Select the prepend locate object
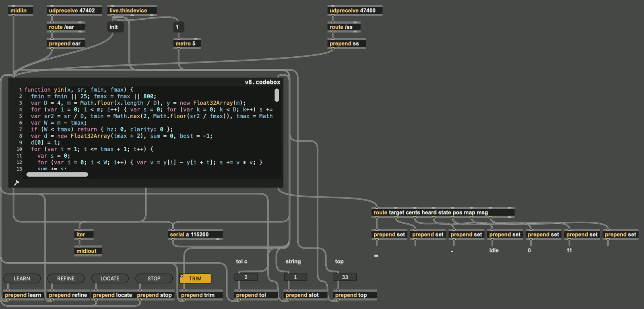The image size is (644, 309). pyautogui.click(x=112, y=295)
